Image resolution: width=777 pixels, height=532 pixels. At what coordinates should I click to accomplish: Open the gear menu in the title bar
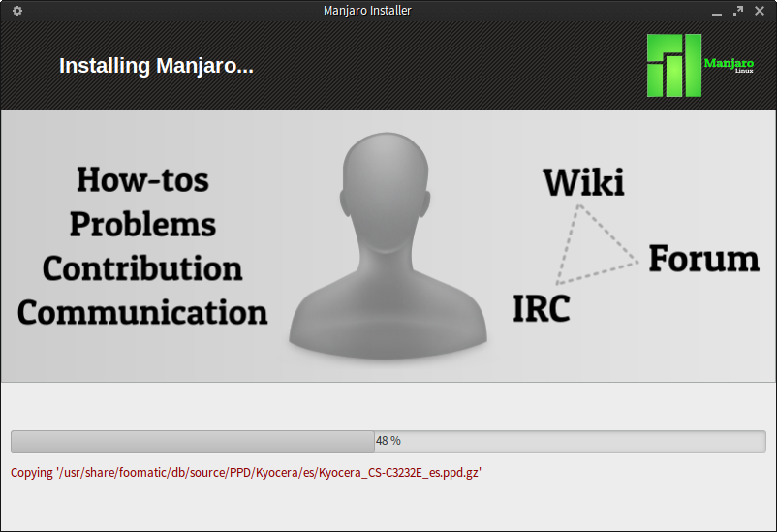coord(17,11)
